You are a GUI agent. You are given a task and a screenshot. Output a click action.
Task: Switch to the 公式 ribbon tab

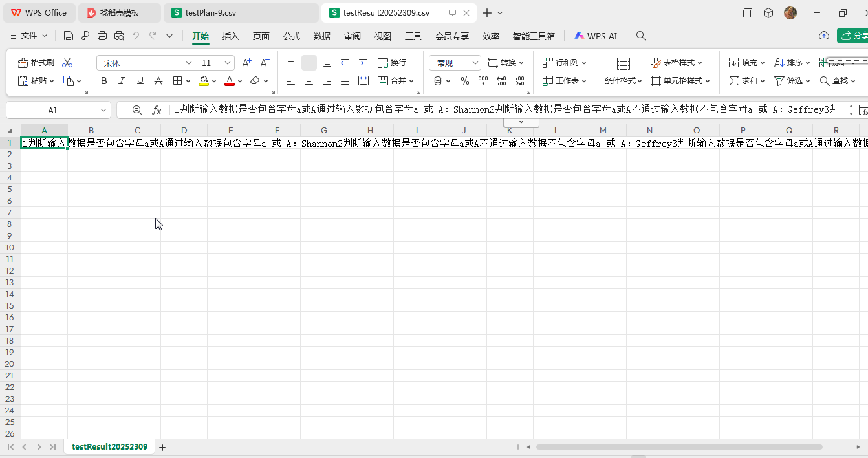[x=292, y=36]
